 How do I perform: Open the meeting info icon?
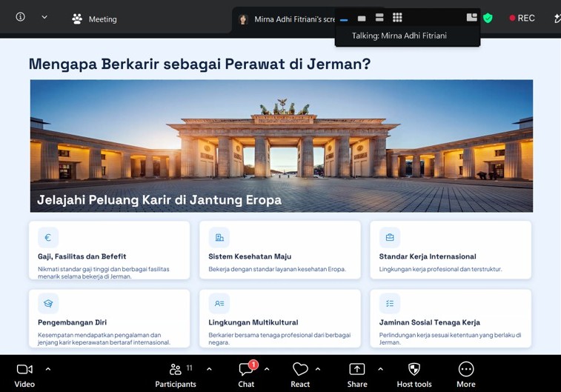pos(21,17)
